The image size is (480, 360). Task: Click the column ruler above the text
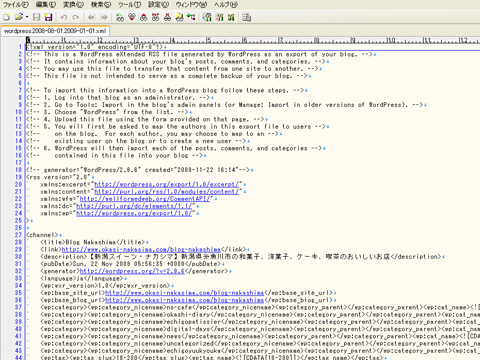point(253,40)
